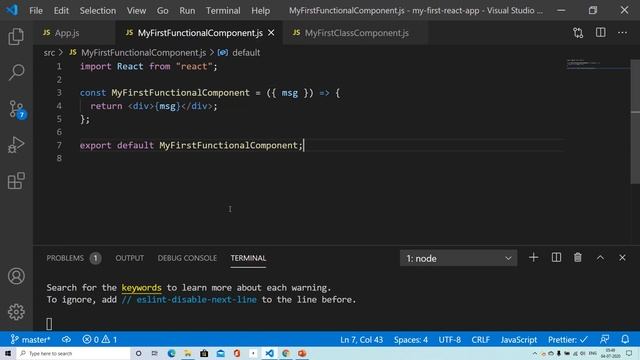Viewport: 640px width, 360px height.
Task: Switch to the App.js tab
Action: [75, 33]
